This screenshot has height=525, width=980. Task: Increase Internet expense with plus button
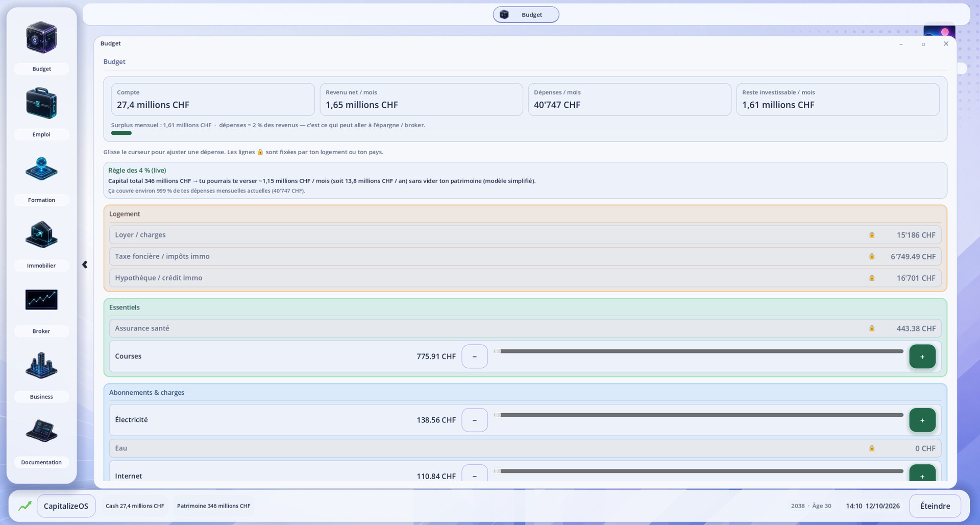pyautogui.click(x=922, y=474)
